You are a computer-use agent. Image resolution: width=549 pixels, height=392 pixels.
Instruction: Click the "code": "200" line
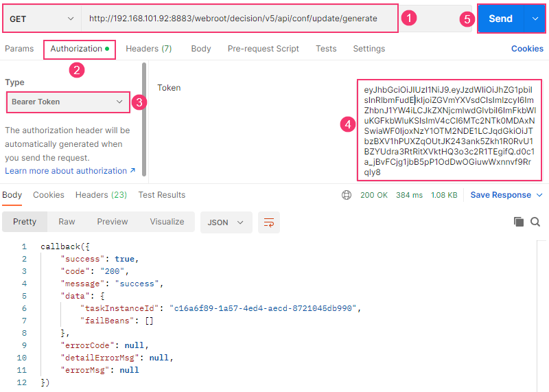pyautogui.click(x=95, y=271)
